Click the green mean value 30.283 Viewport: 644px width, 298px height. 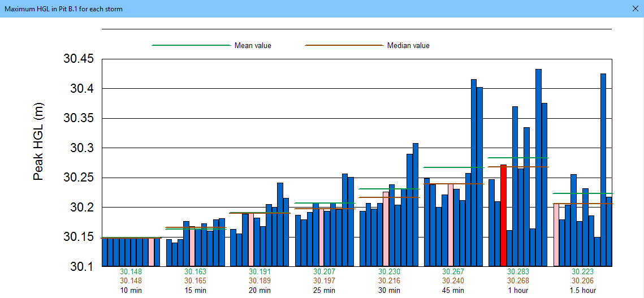(517, 271)
